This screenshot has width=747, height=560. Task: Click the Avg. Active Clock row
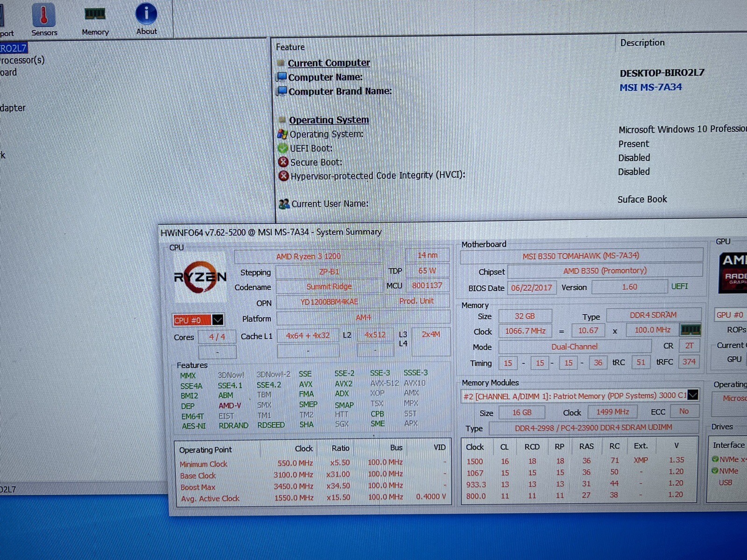[x=312, y=498]
